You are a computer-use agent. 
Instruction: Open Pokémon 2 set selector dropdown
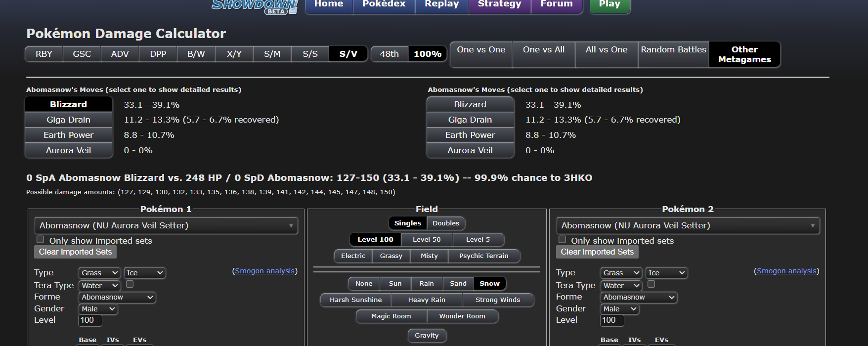pos(688,225)
